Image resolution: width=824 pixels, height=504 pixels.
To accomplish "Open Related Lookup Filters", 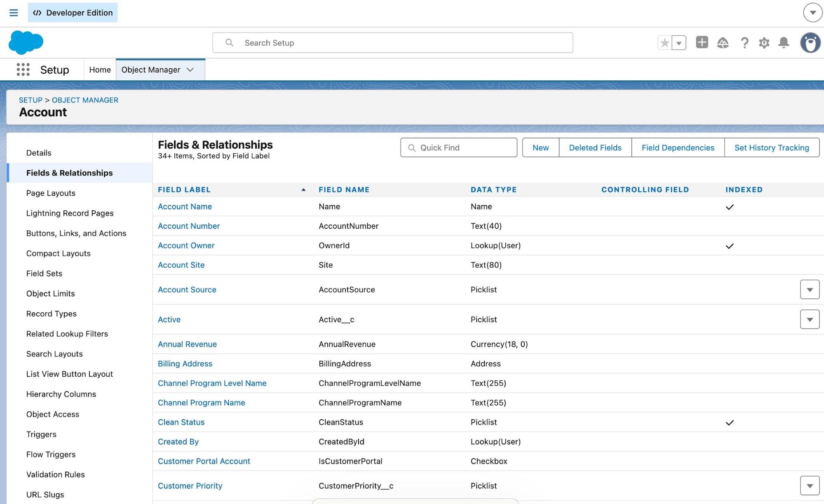I will tap(67, 334).
